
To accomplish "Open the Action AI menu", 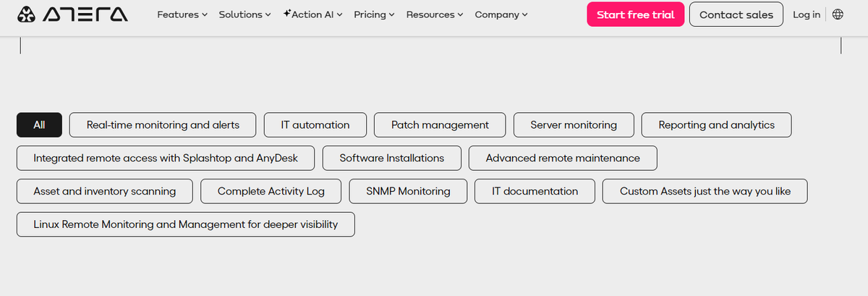I will (312, 14).
